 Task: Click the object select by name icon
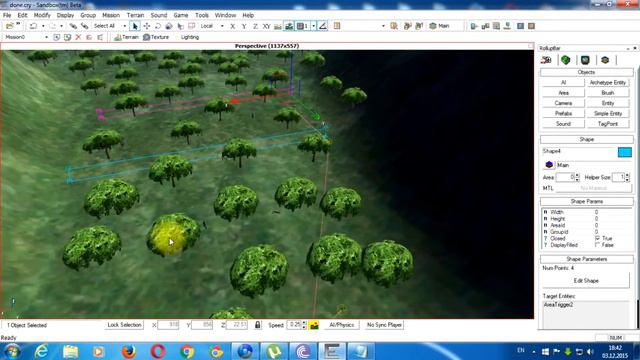click(394, 26)
